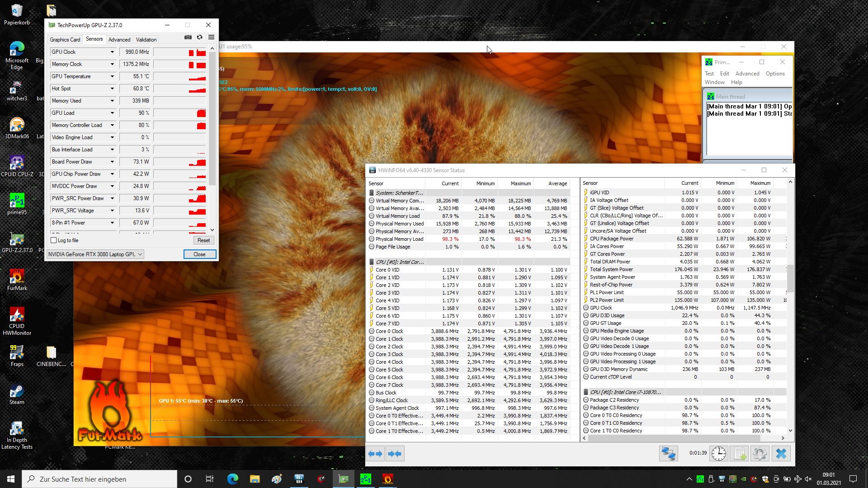Open Prime95 Test menu
868x488 pixels.
tap(709, 74)
